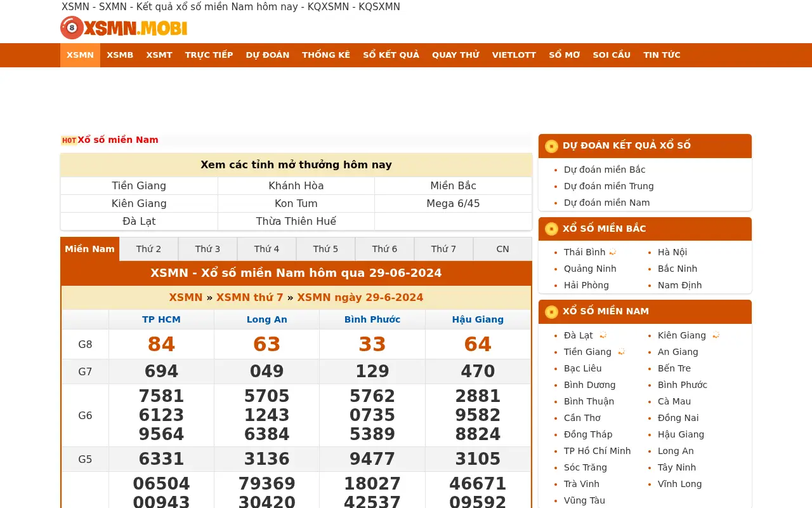Open Dự đoán miền Nam link
Viewport: 812px width, 508px height.
tap(607, 203)
